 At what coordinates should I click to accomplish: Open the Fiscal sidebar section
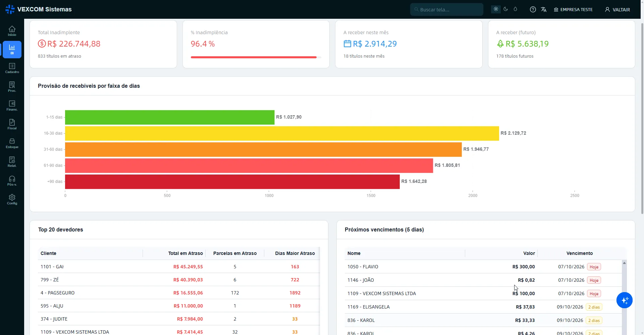tap(12, 125)
